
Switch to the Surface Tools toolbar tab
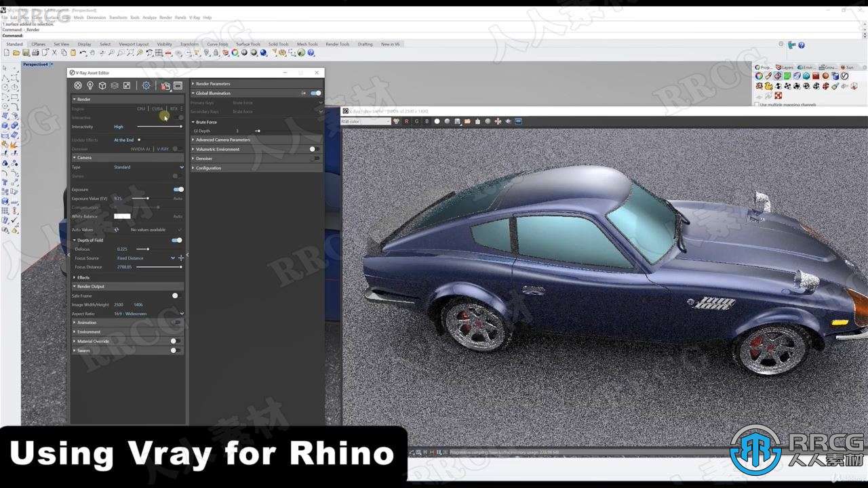pyautogui.click(x=248, y=44)
